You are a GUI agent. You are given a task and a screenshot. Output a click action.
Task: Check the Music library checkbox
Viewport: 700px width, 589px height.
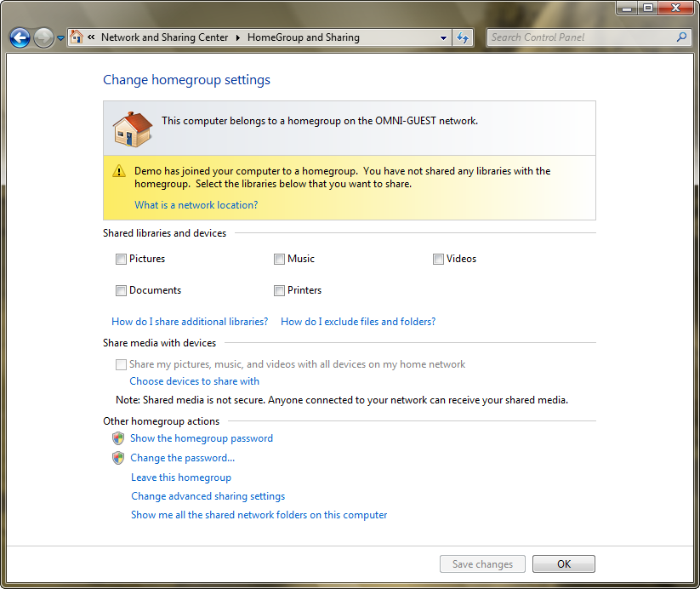tap(279, 260)
